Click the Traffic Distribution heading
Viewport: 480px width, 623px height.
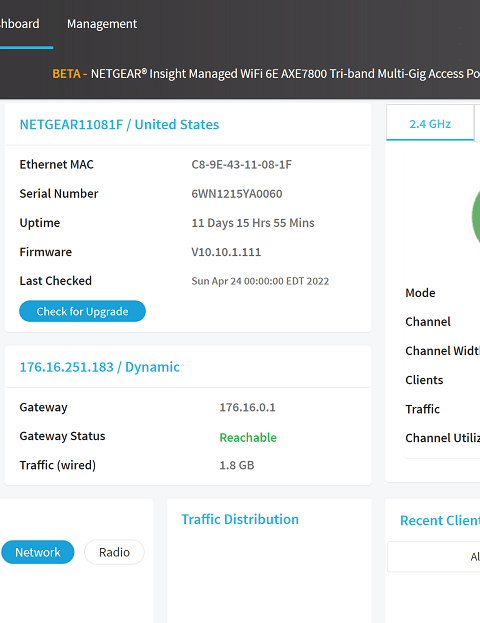click(x=240, y=519)
